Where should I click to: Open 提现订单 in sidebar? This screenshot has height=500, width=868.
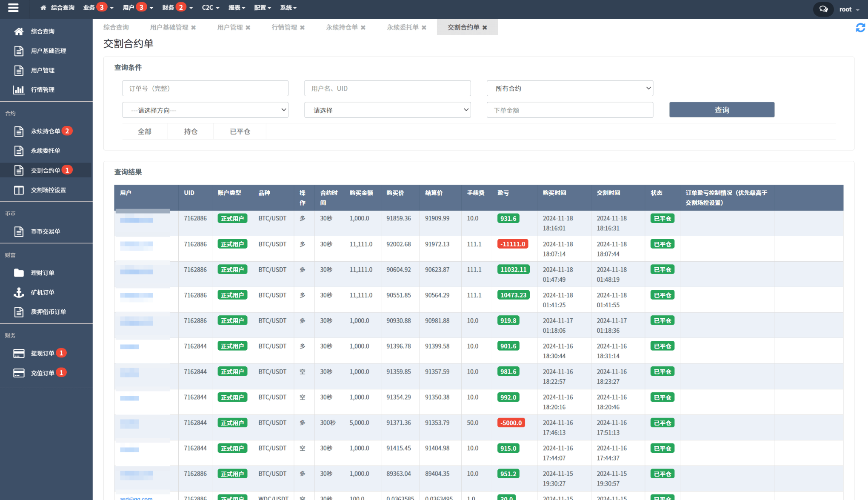point(43,353)
